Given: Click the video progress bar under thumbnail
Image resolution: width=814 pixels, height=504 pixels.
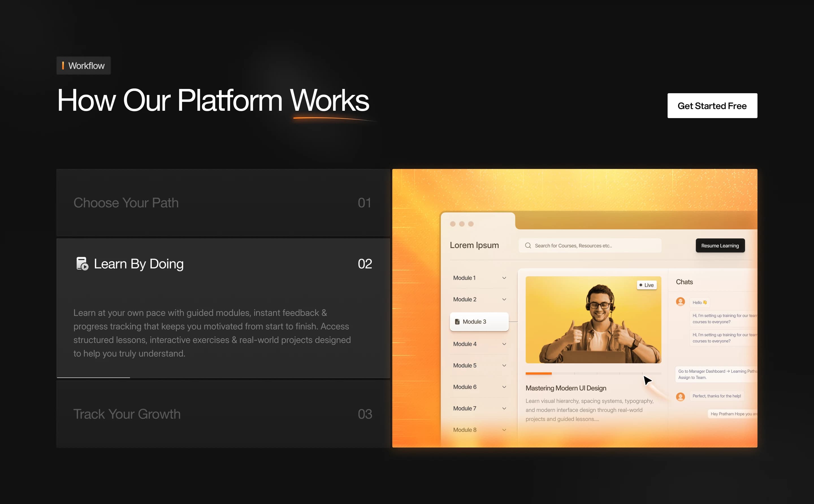Looking at the screenshot, I should click(x=593, y=374).
